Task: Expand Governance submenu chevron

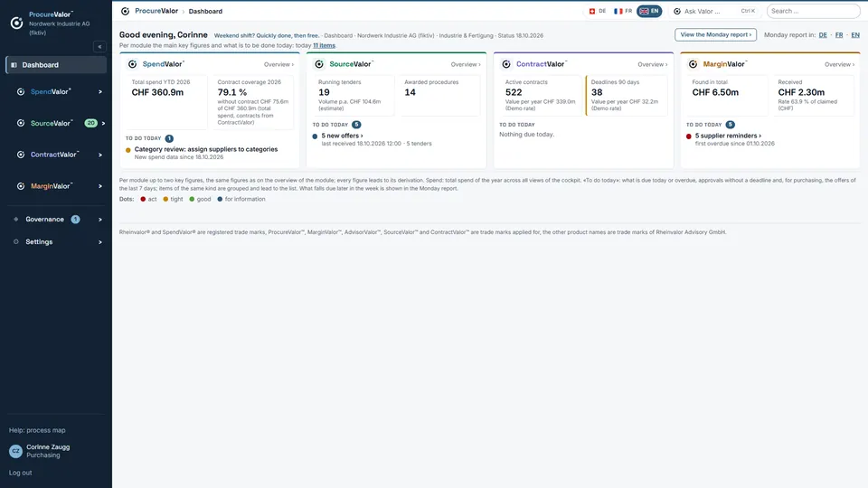Action: (x=100, y=220)
